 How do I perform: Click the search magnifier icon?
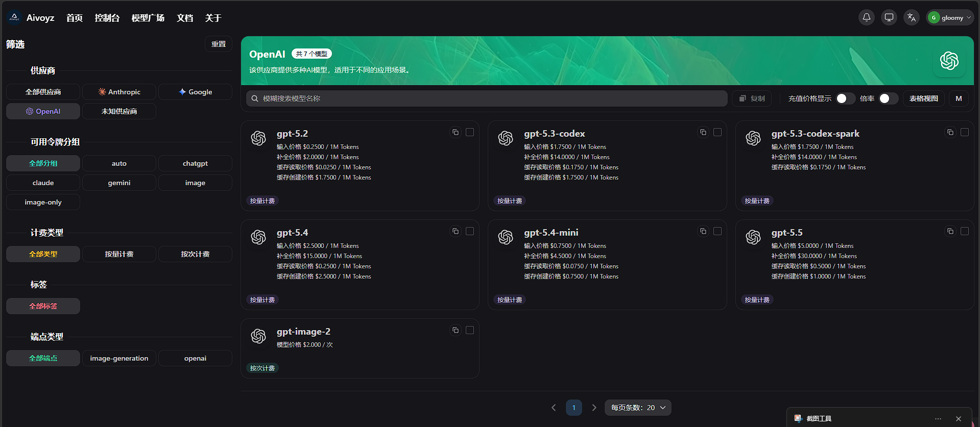[x=255, y=98]
